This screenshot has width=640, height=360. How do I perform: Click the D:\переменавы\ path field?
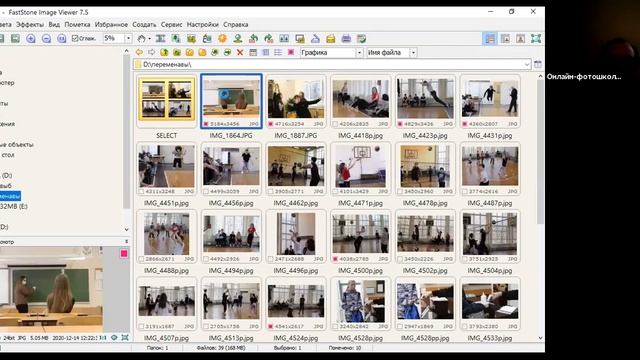point(332,64)
